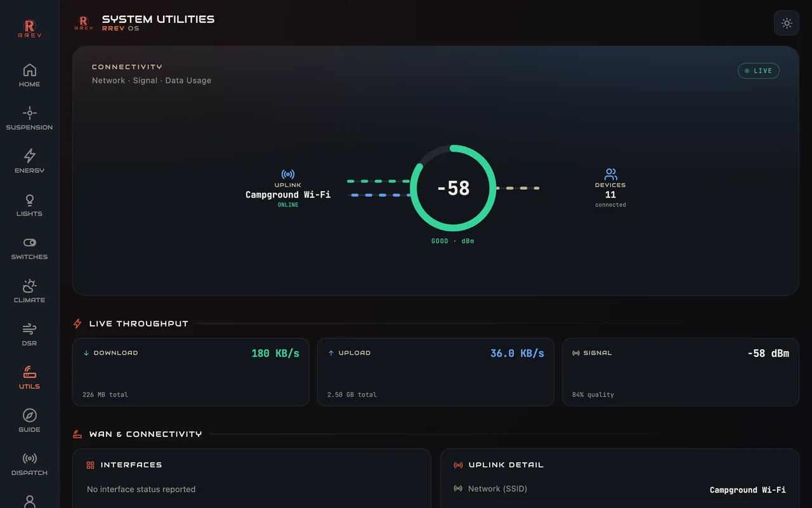This screenshot has width=812, height=508.
Task: Click the LIVE THROUGHPUT heading
Action: pyautogui.click(x=139, y=324)
